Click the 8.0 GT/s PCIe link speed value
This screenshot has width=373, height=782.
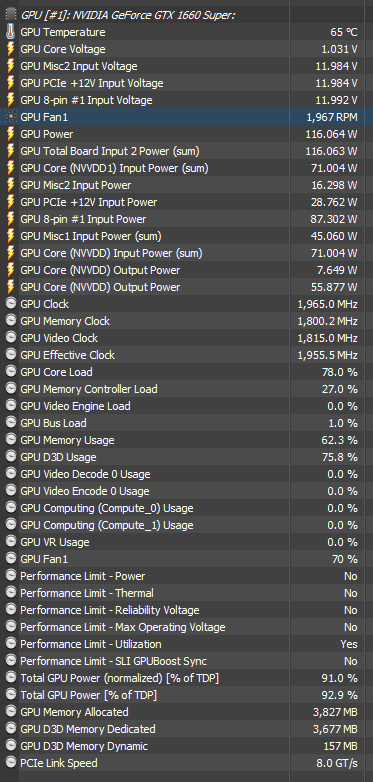tap(337, 763)
